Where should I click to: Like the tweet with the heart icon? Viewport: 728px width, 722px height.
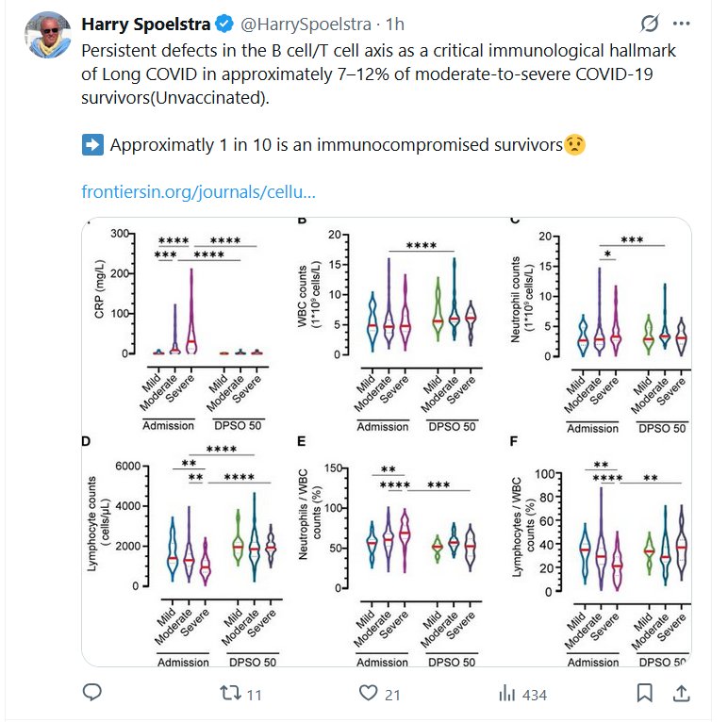click(x=369, y=694)
